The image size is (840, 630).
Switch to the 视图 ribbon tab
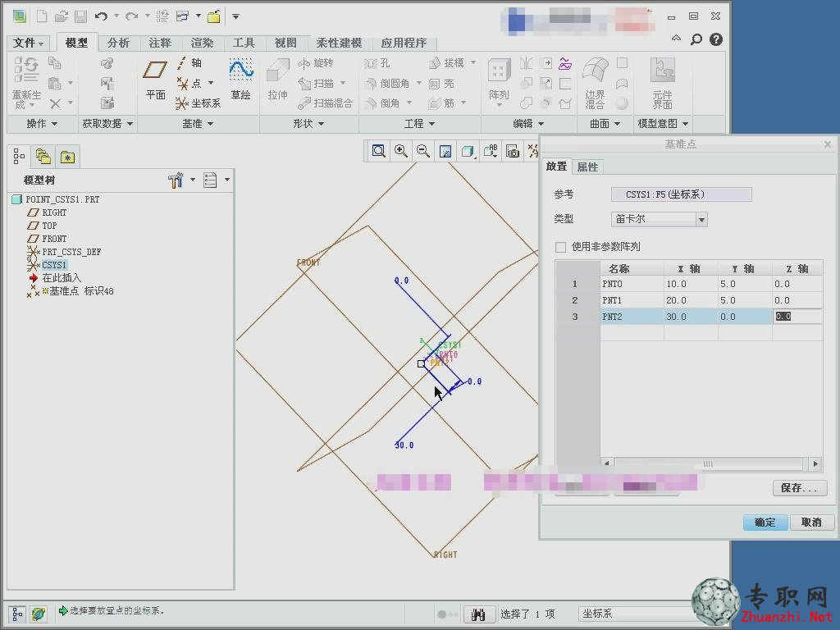point(285,43)
